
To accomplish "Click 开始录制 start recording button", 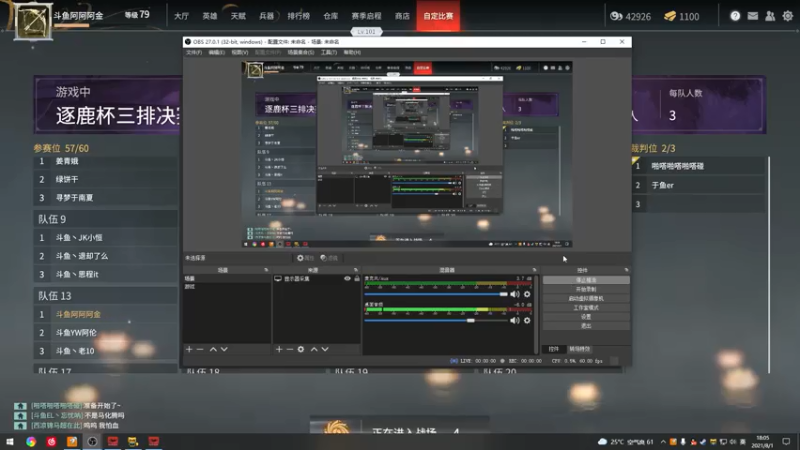I will tap(586, 289).
